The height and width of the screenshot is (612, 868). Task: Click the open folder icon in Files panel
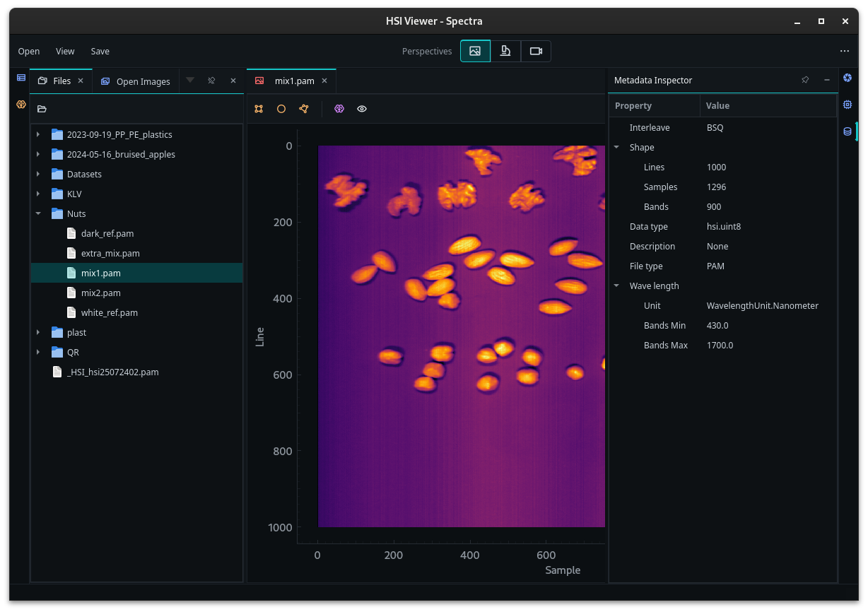tap(42, 109)
